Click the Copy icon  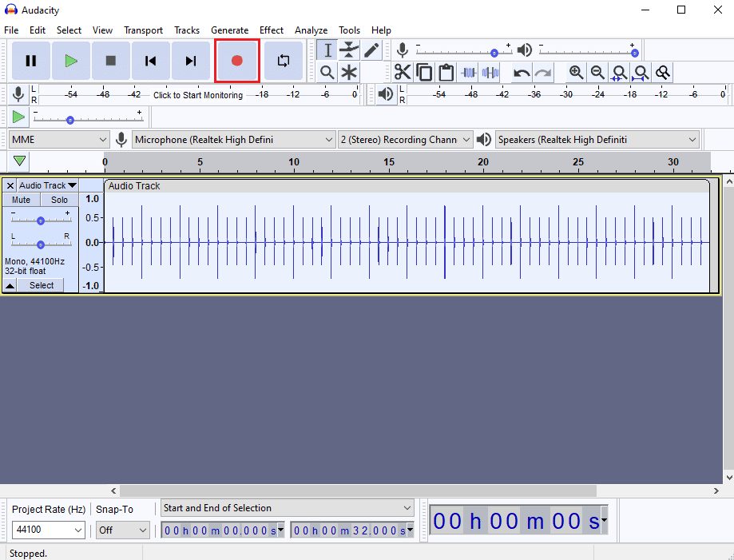point(424,73)
